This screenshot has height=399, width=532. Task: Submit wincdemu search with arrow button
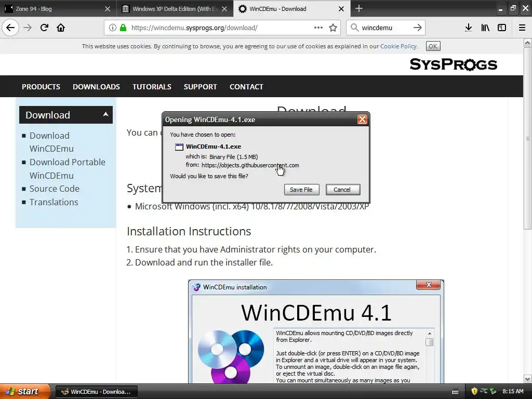tap(418, 28)
